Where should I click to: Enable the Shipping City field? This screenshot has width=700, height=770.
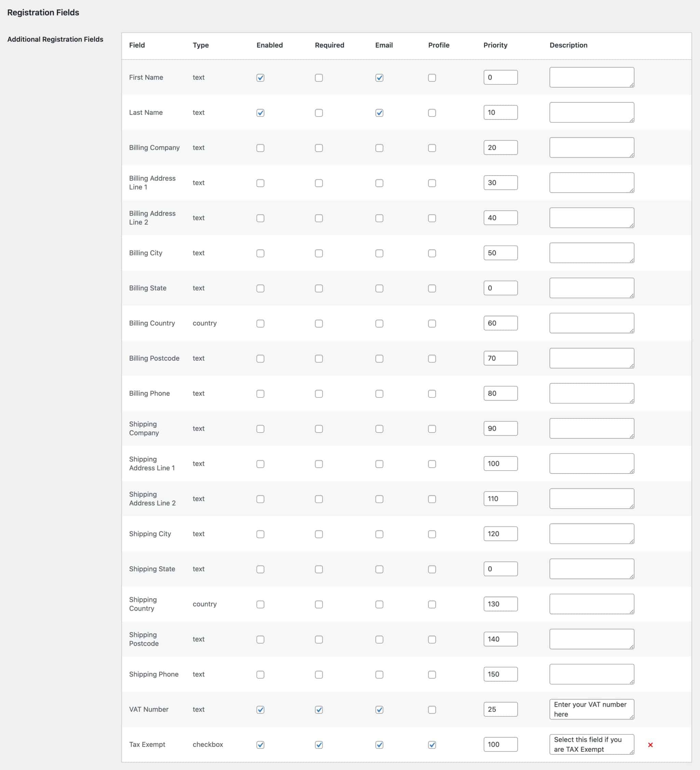pyautogui.click(x=260, y=534)
